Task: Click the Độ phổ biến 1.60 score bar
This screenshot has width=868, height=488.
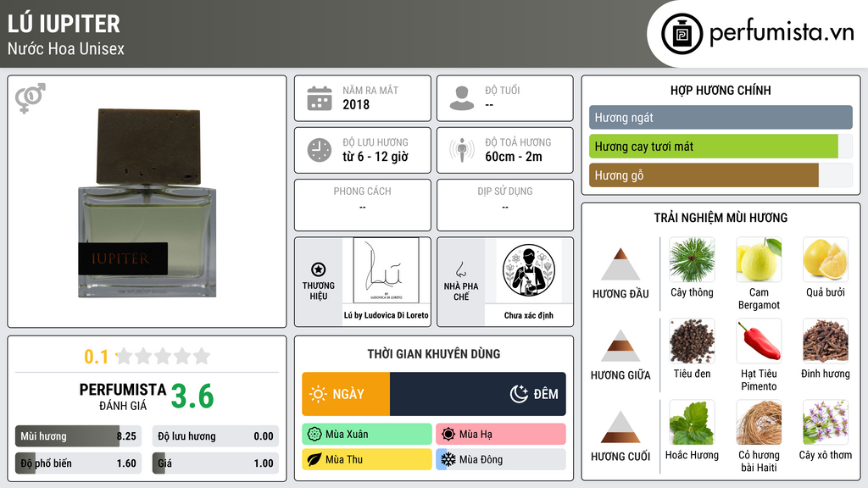Action: click(78, 463)
